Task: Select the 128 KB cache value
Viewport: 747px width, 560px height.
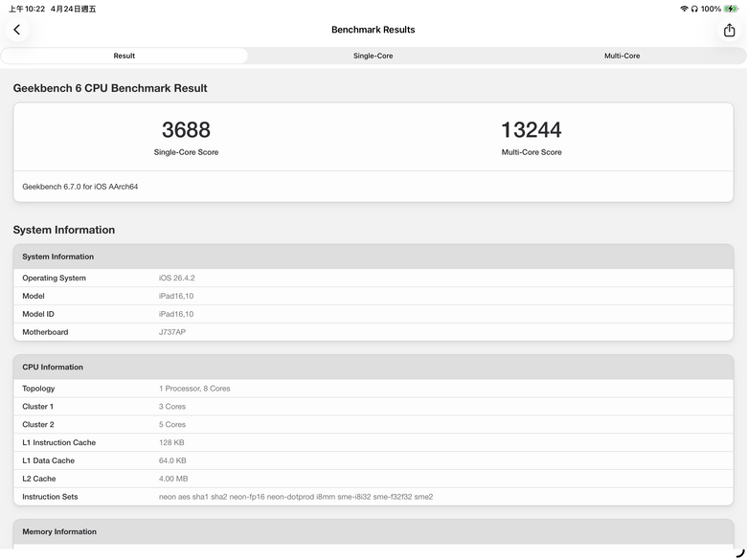Action: tap(171, 442)
